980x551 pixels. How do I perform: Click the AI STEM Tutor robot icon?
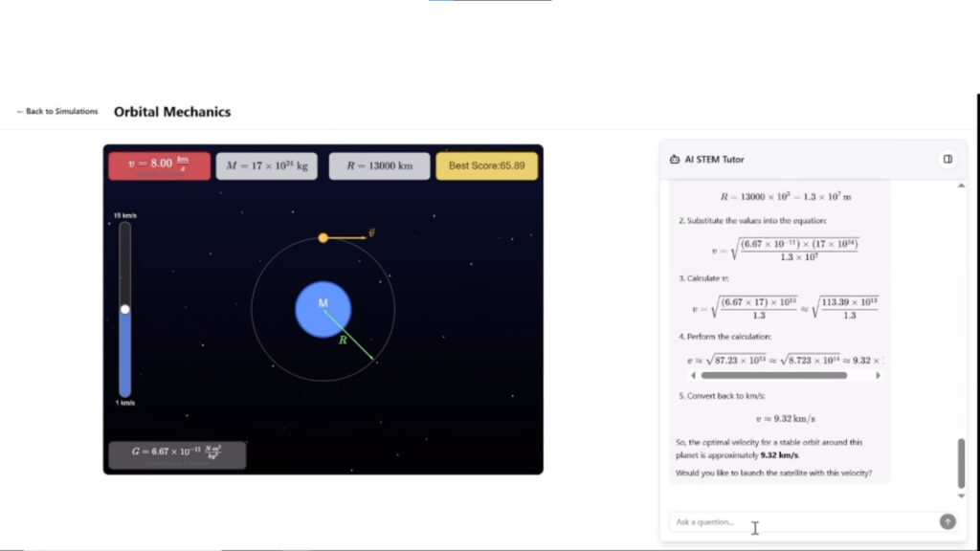tap(675, 160)
